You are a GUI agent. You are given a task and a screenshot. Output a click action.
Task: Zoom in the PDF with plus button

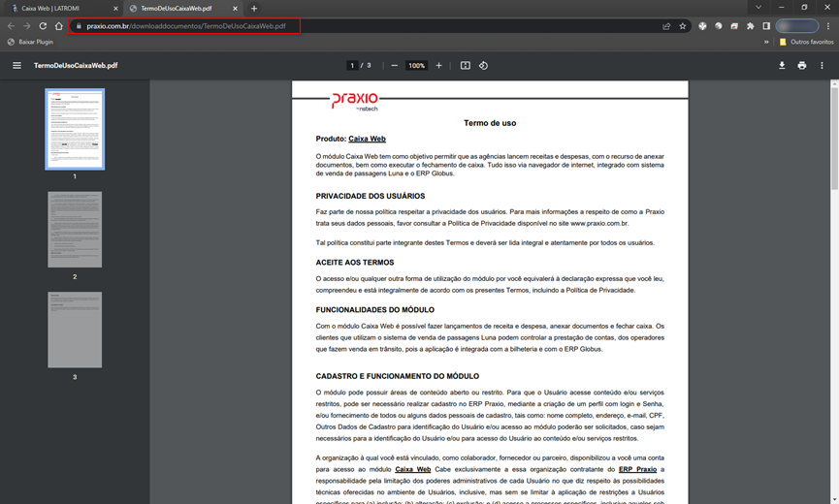(x=438, y=65)
